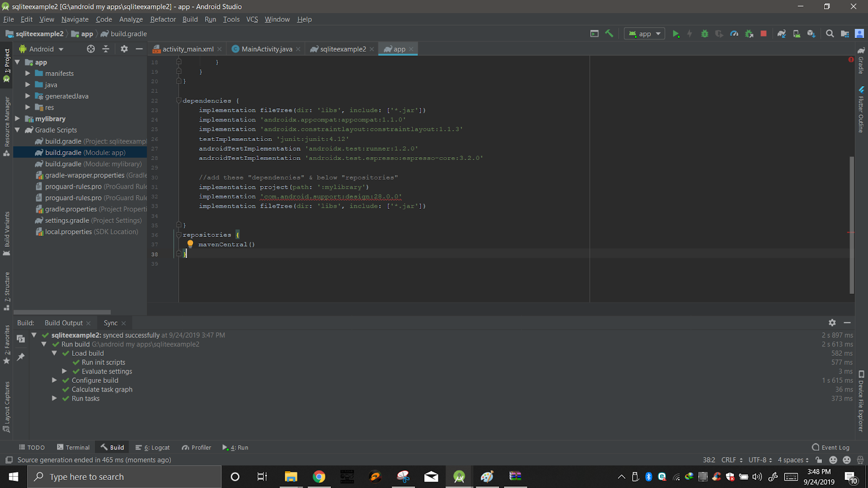The image size is (868, 488).
Task: Click the intention lightbulb near mavenCentral
Action: tap(190, 244)
